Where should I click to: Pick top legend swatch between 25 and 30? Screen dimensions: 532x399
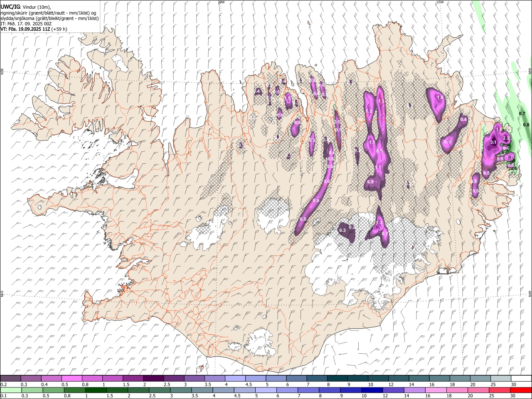(501, 378)
